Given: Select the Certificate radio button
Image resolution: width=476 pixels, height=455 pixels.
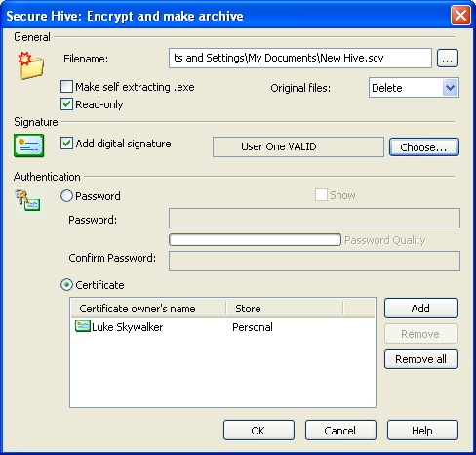Looking at the screenshot, I should tap(66, 285).
